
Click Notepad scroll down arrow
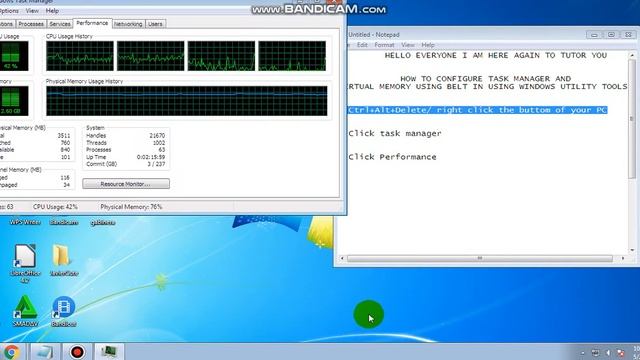[632, 250]
